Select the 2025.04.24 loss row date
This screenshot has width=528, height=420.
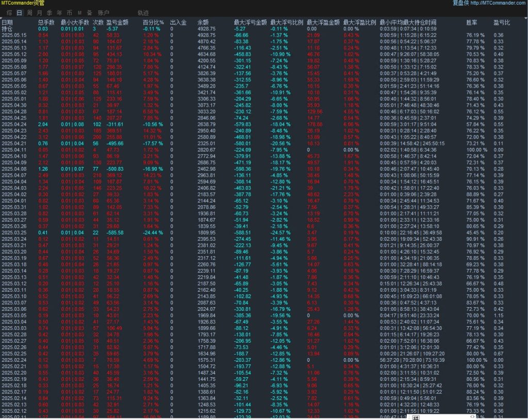(x=13, y=124)
